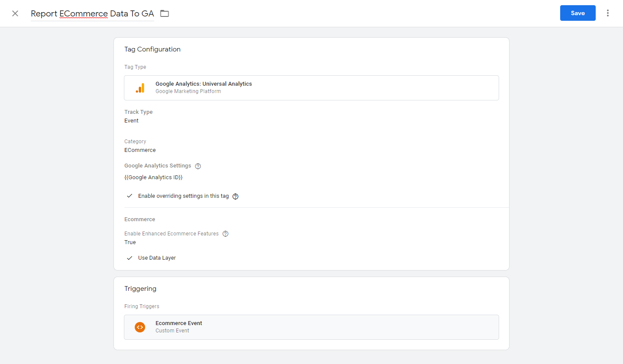This screenshot has height=364, width=623.
Task: Uncheck Enable overriding settings in this tag
Action: coord(130,196)
